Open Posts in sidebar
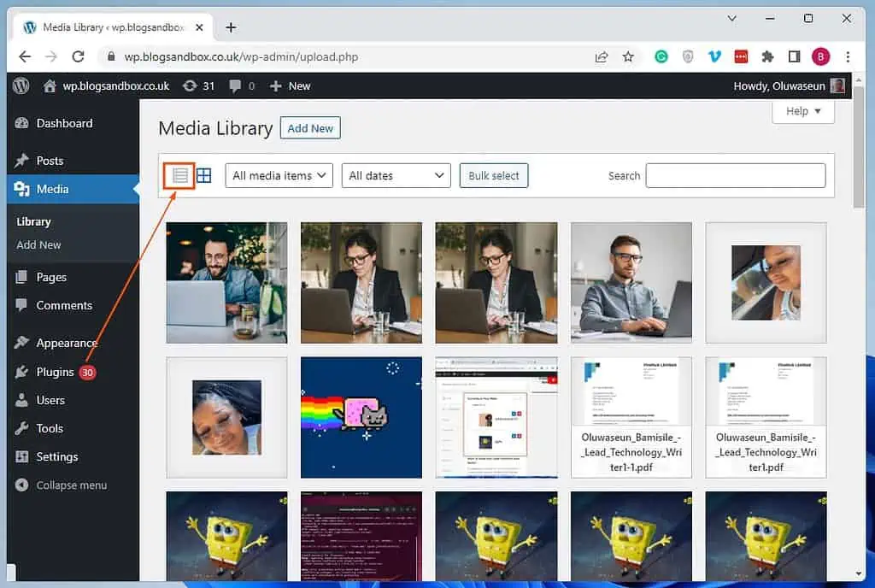This screenshot has height=588, width=875. 73,161
